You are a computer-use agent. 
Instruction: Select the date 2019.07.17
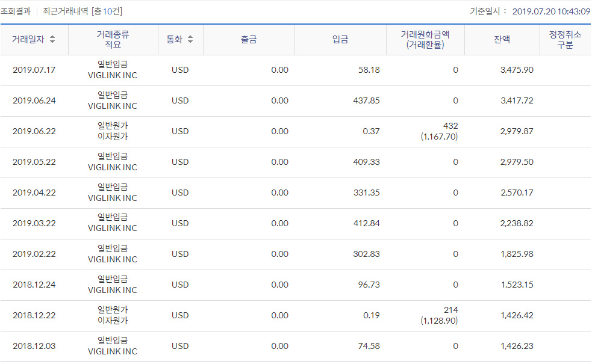(34, 70)
